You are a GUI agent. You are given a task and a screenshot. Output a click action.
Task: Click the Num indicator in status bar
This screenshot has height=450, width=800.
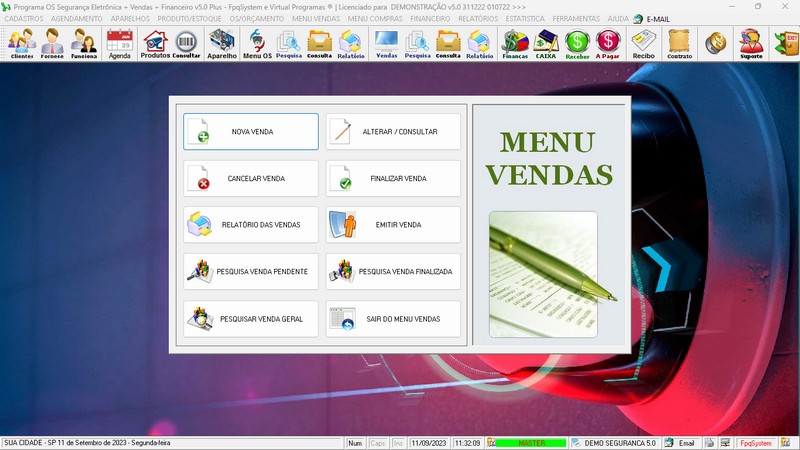point(355,443)
